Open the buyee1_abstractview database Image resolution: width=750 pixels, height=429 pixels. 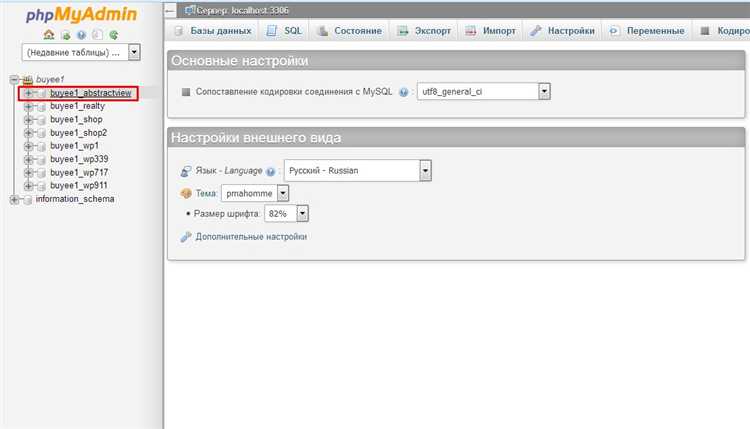click(x=90, y=93)
